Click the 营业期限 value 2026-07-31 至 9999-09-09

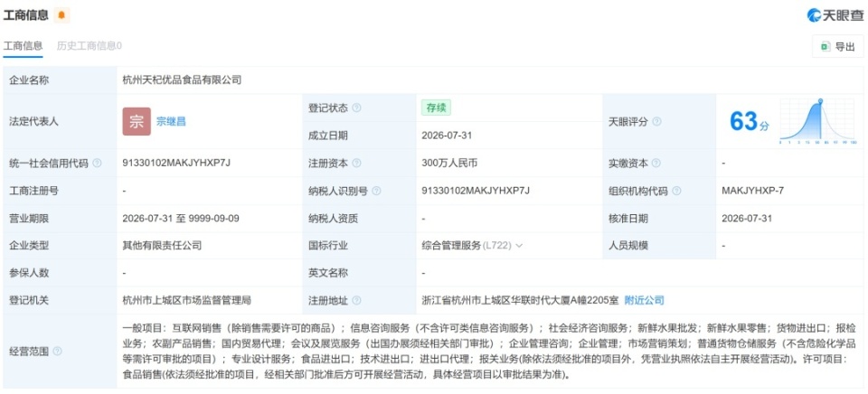coord(181,219)
